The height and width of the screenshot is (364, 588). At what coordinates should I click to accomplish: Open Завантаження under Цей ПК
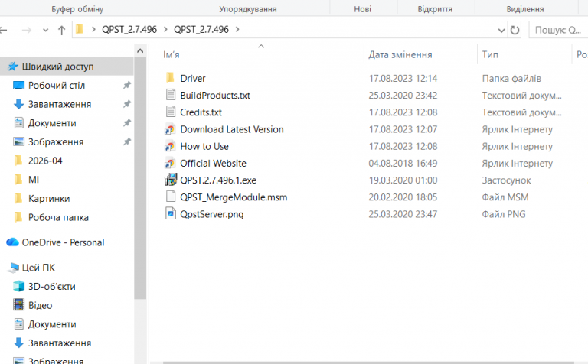[x=60, y=343]
